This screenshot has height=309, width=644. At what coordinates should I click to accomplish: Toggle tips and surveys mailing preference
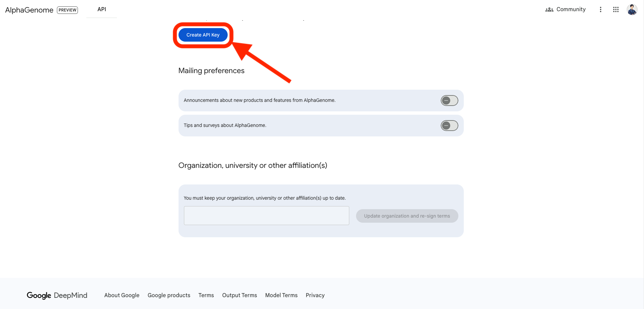449,126
